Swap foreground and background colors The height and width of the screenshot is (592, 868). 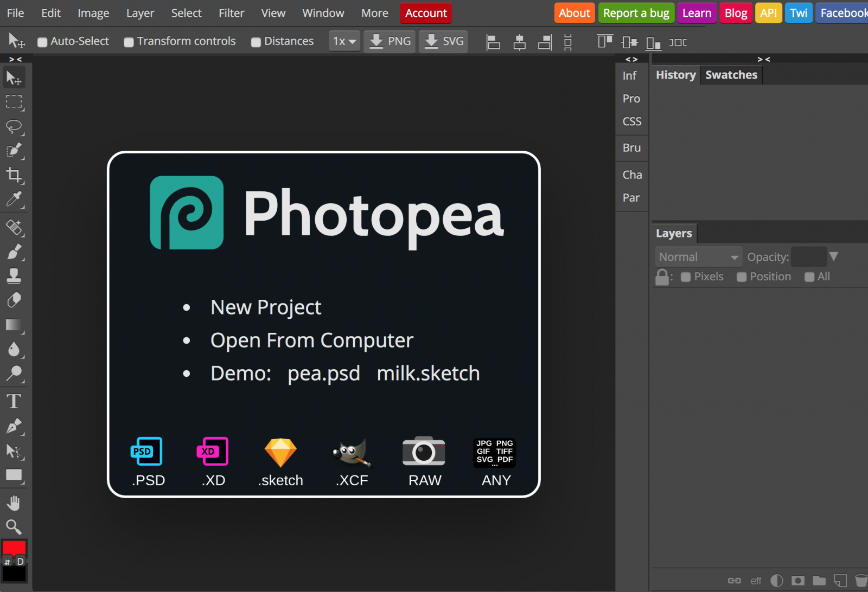point(7,562)
